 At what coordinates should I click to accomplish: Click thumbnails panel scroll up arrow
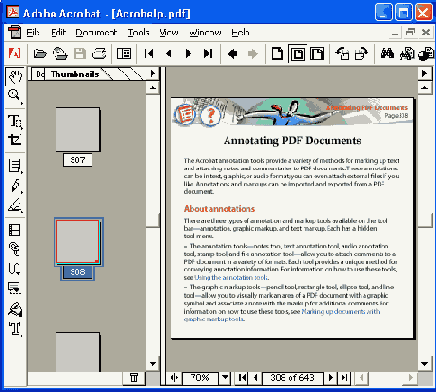click(x=153, y=88)
